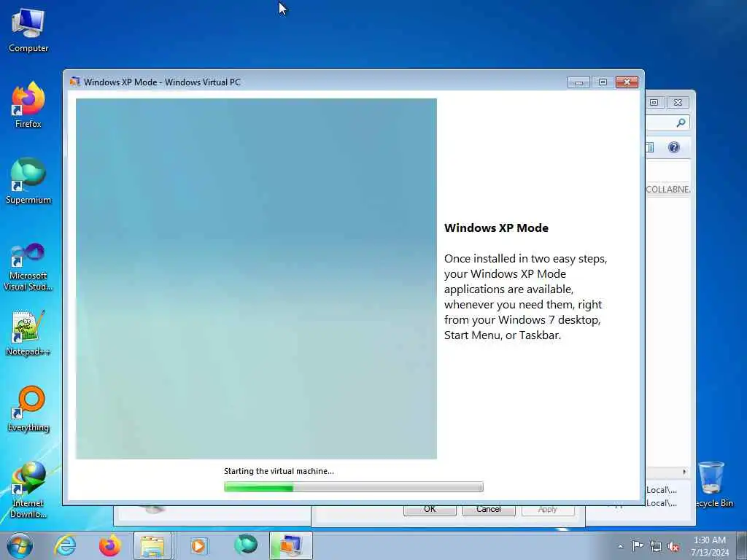
Task: Click Cancel in the background dialog
Action: [489, 509]
